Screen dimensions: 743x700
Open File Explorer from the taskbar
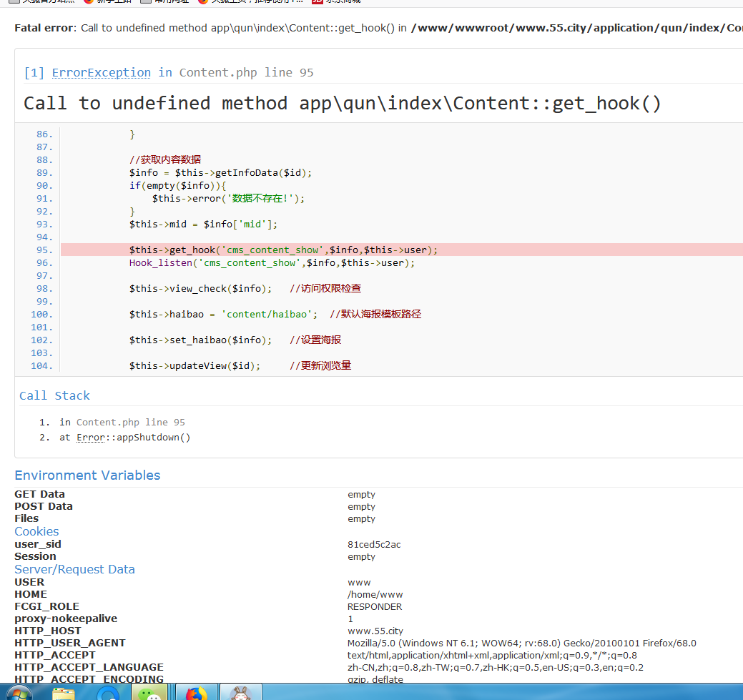pos(64,694)
